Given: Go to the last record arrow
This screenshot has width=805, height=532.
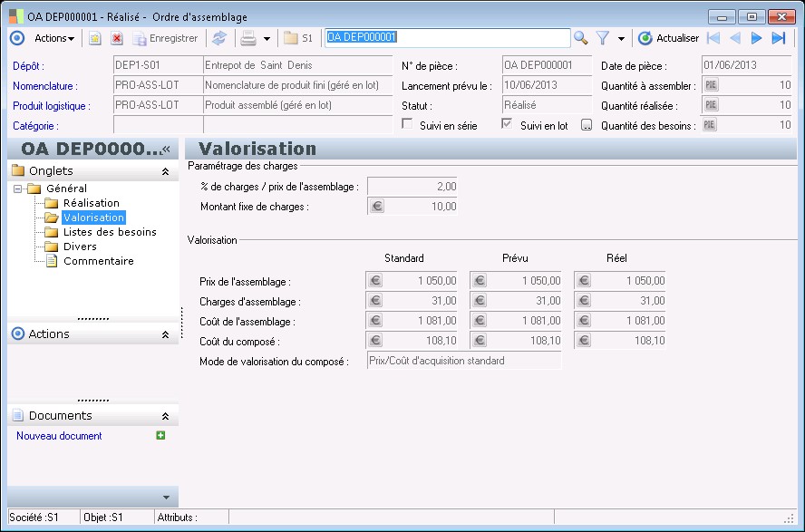Looking at the screenshot, I should coord(779,38).
